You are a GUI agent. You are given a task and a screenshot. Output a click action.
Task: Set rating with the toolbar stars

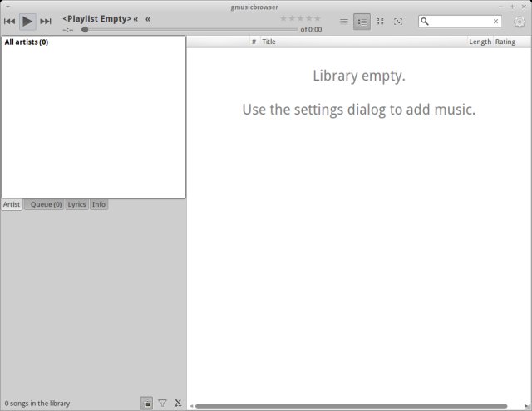(300, 18)
